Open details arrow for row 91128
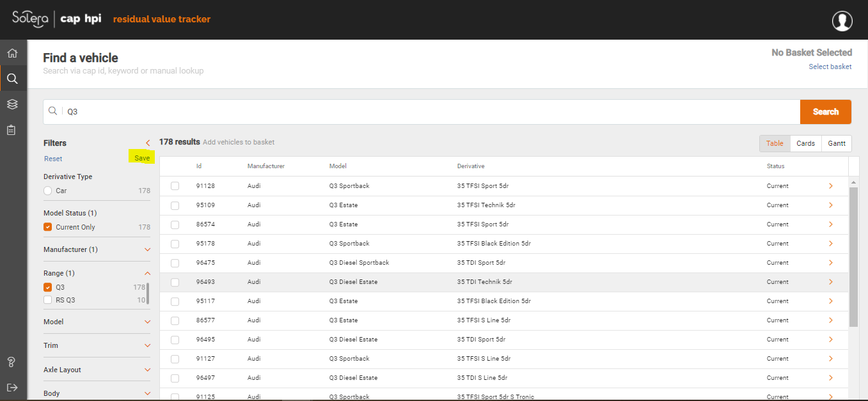Viewport: 868px width, 401px height. tap(830, 186)
